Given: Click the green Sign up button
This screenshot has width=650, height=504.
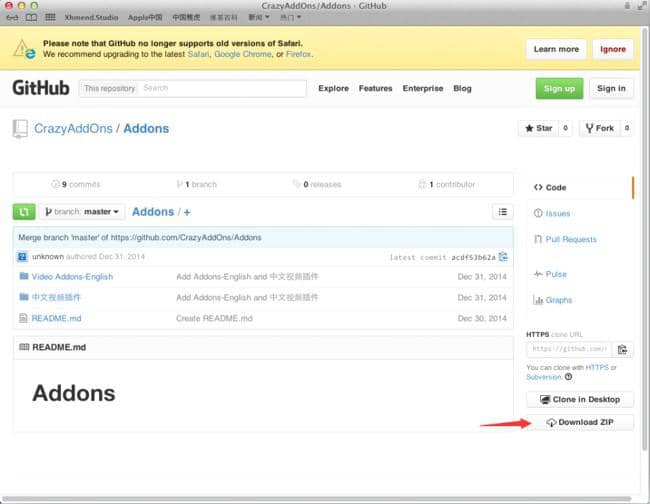Looking at the screenshot, I should click(559, 88).
